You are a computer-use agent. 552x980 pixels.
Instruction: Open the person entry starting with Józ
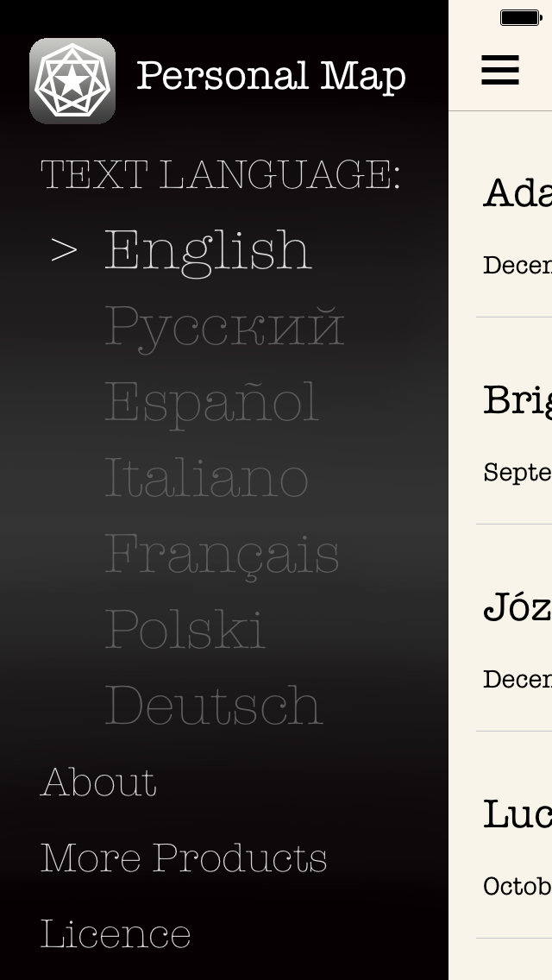pyautogui.click(x=516, y=628)
